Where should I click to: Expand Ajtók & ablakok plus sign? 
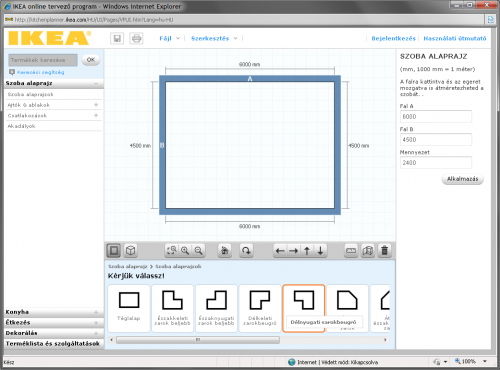(96, 105)
